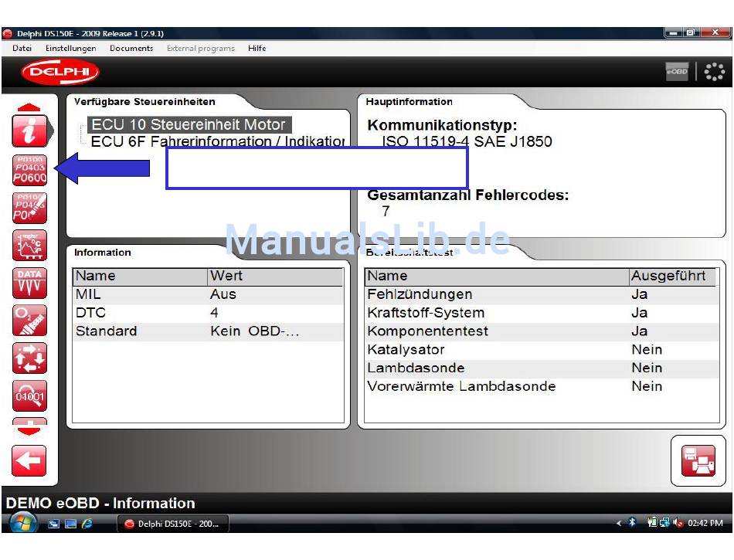Open the Documents menu
Viewport: 734px width, 560px height.
(x=131, y=48)
